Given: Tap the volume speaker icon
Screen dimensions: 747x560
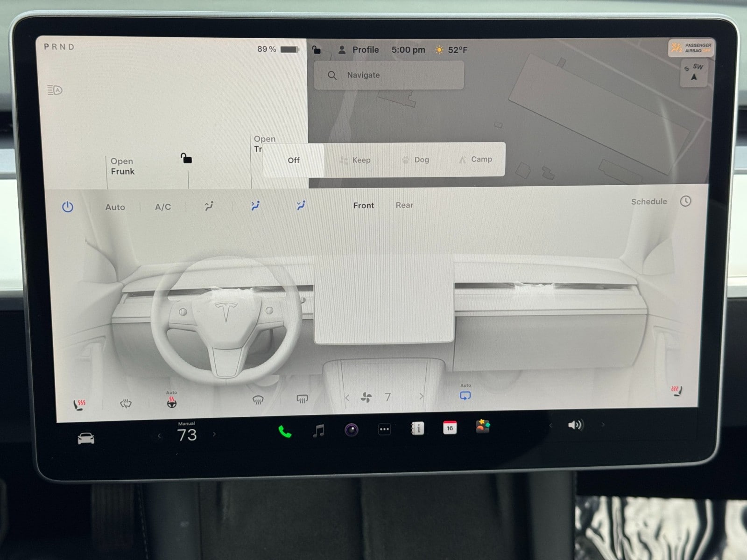Looking at the screenshot, I should click(575, 425).
